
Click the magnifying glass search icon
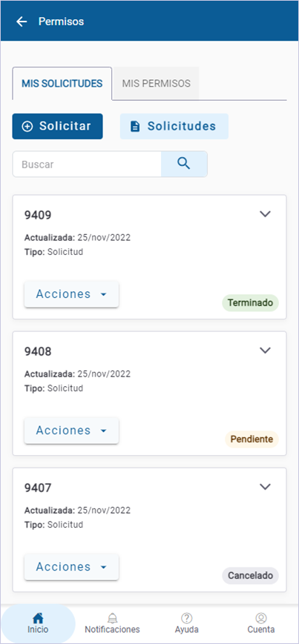[184, 164]
